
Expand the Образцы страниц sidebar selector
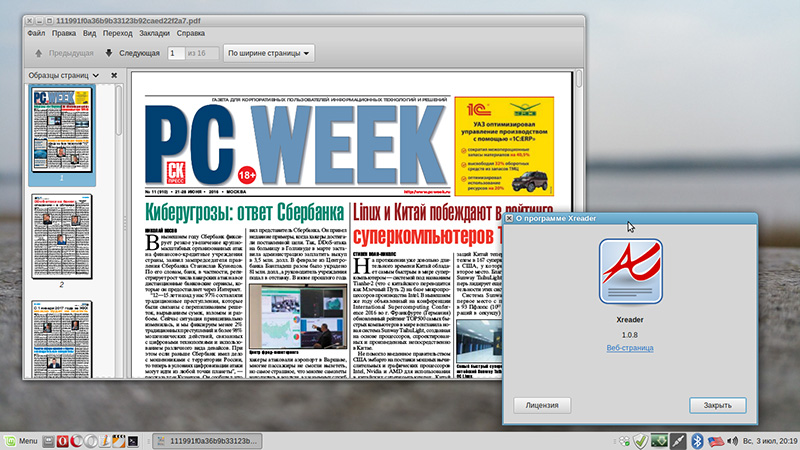(x=63, y=75)
